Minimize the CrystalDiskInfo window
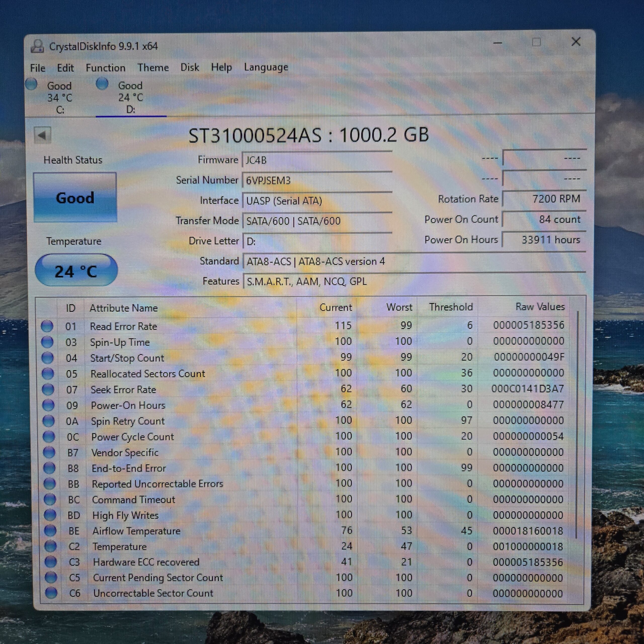The height and width of the screenshot is (644, 644). (498, 43)
